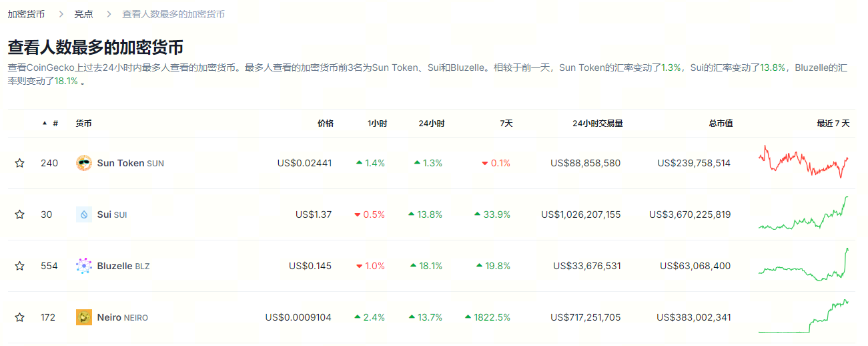Image resolution: width=868 pixels, height=346 pixels.
Task: Add Bluzelle to watchlist via star
Action: tap(20, 266)
